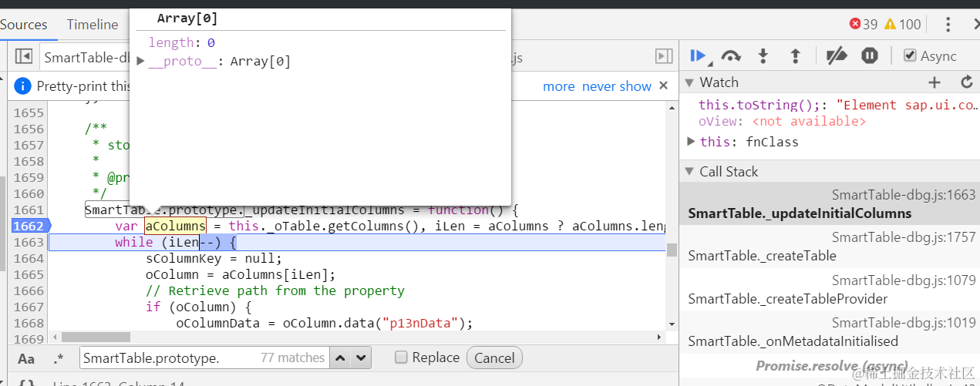Open SmartTable-dbg.js:1079 source link

coord(904,280)
